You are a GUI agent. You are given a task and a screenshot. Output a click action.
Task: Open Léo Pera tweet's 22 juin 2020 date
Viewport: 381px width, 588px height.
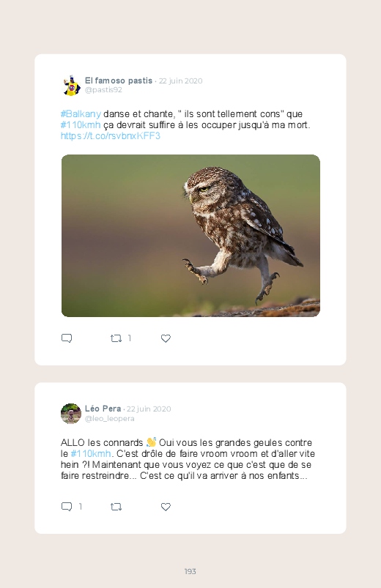tap(149, 409)
